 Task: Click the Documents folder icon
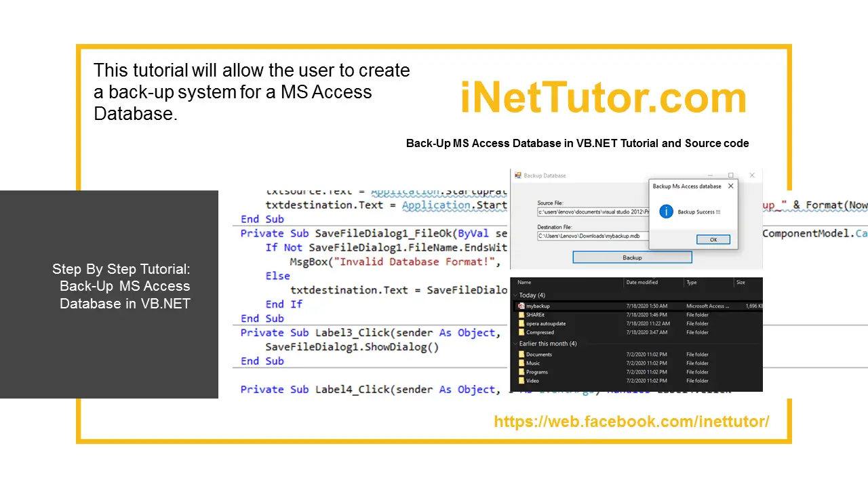click(521, 354)
